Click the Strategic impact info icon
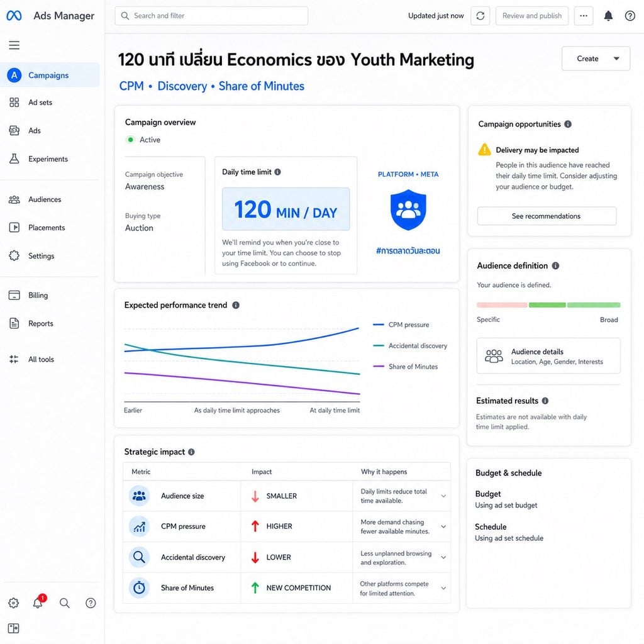Image resolution: width=644 pixels, height=644 pixels. 191,452
